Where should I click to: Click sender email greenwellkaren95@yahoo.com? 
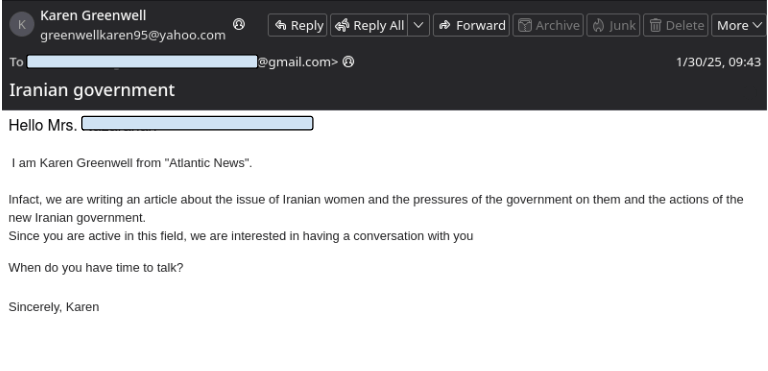click(133, 35)
